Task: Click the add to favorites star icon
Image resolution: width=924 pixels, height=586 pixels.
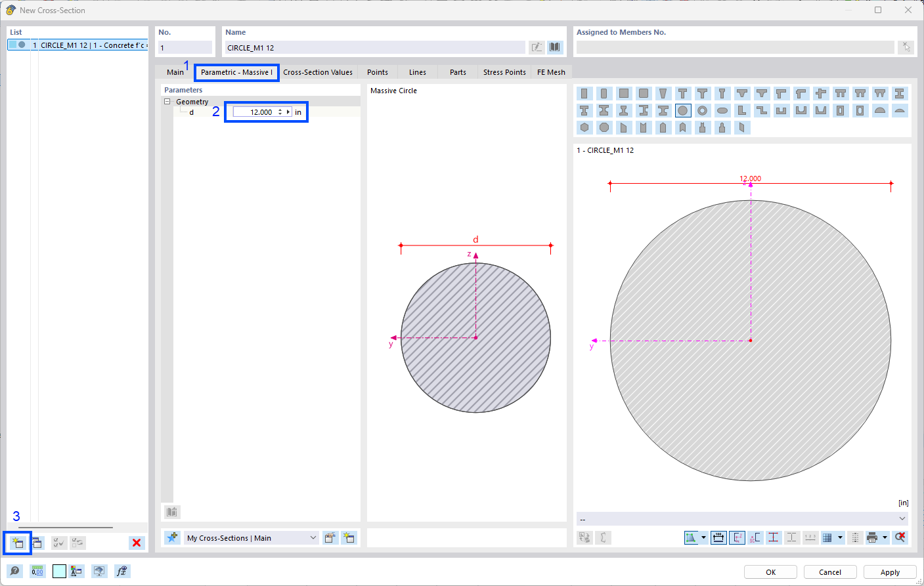Action: (x=173, y=538)
